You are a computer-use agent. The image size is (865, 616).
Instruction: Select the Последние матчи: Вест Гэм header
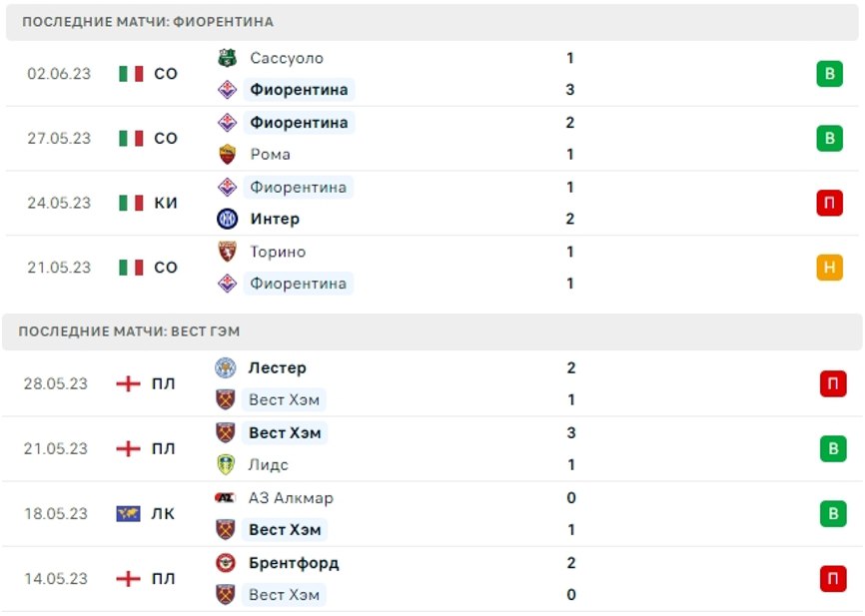[x=432, y=332]
